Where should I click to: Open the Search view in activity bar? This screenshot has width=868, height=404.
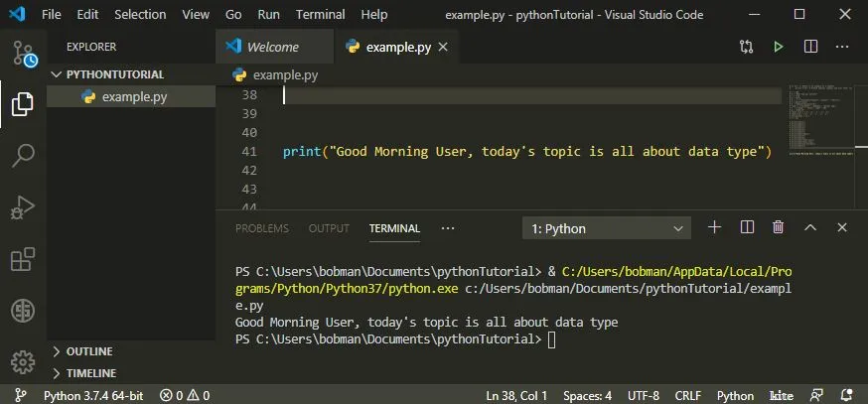(x=23, y=156)
